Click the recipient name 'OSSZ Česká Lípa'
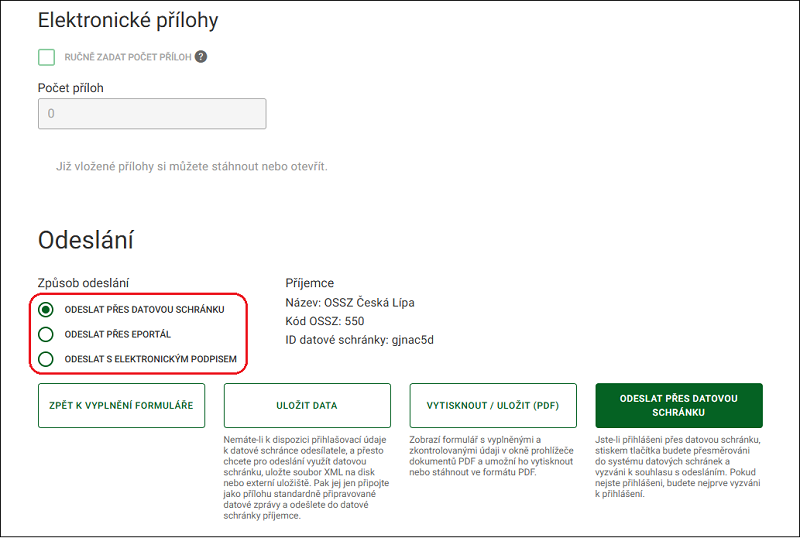Screen dimensions: 800x538 pyautogui.click(x=369, y=303)
